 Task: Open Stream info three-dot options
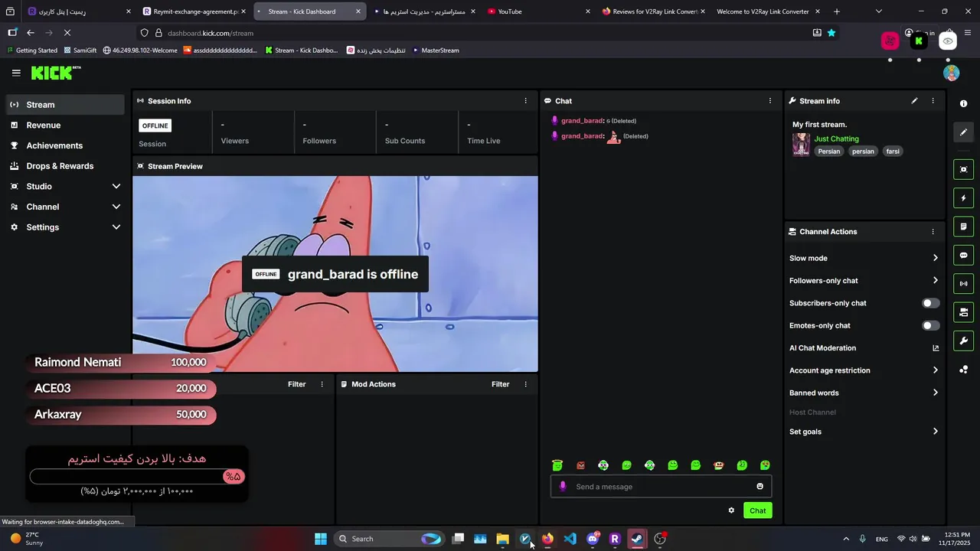(x=933, y=101)
